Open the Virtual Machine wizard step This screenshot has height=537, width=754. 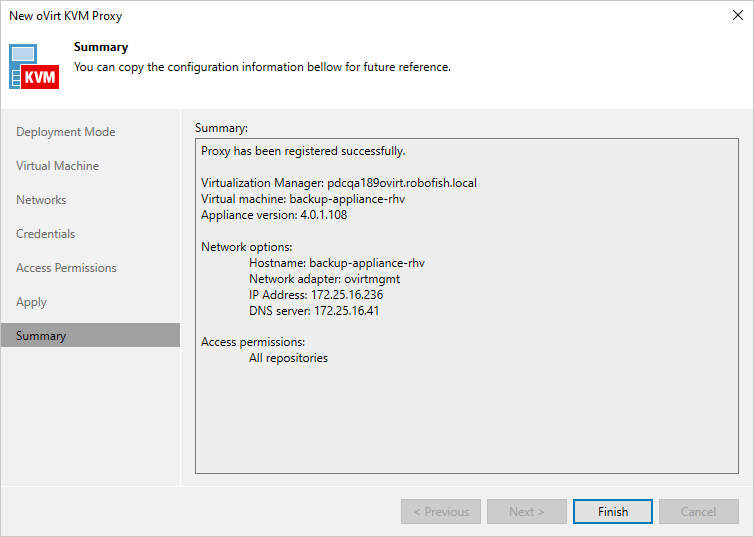[x=58, y=166]
